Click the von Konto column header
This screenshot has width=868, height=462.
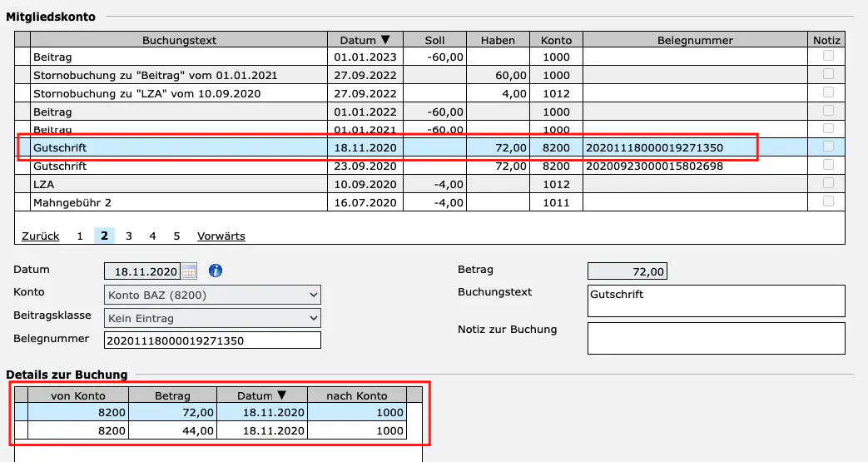pos(78,395)
